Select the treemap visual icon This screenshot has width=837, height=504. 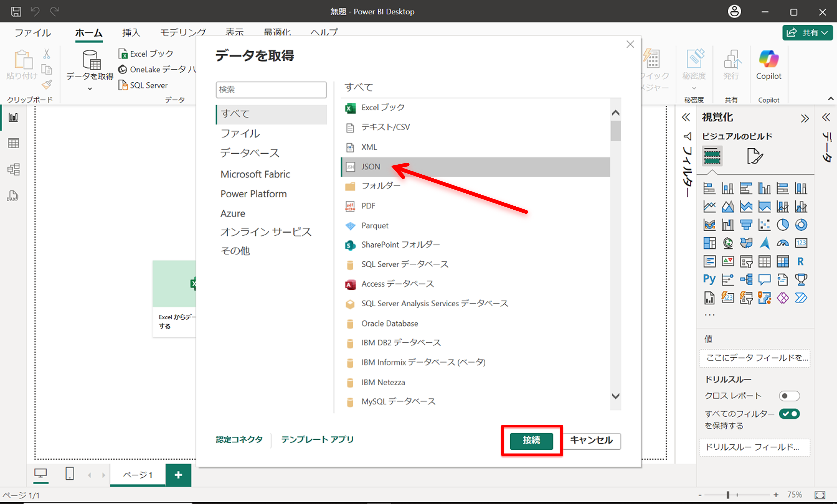pos(709,243)
